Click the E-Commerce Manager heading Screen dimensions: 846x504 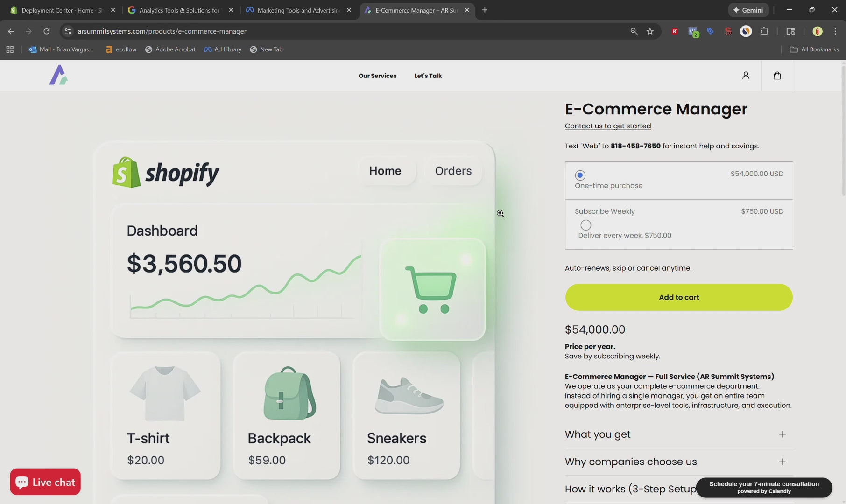click(x=656, y=109)
